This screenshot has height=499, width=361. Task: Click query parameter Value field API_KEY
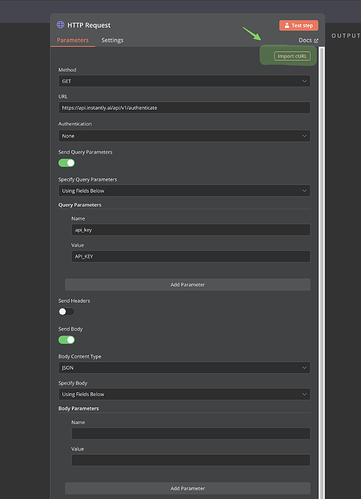click(191, 256)
